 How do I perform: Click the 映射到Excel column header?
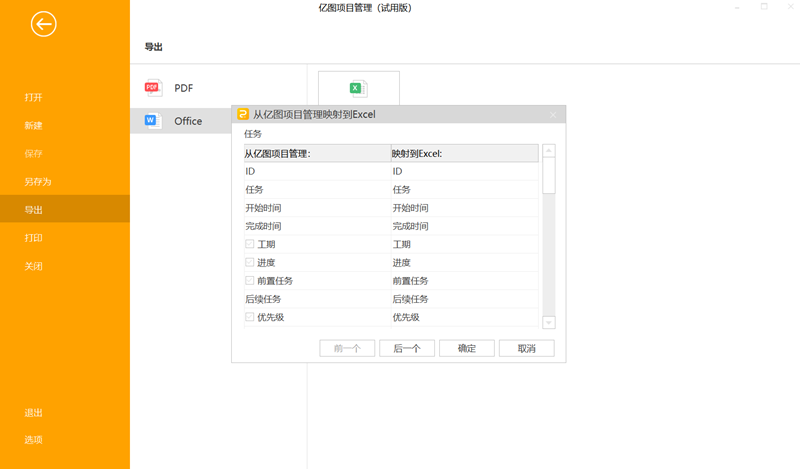coord(465,154)
